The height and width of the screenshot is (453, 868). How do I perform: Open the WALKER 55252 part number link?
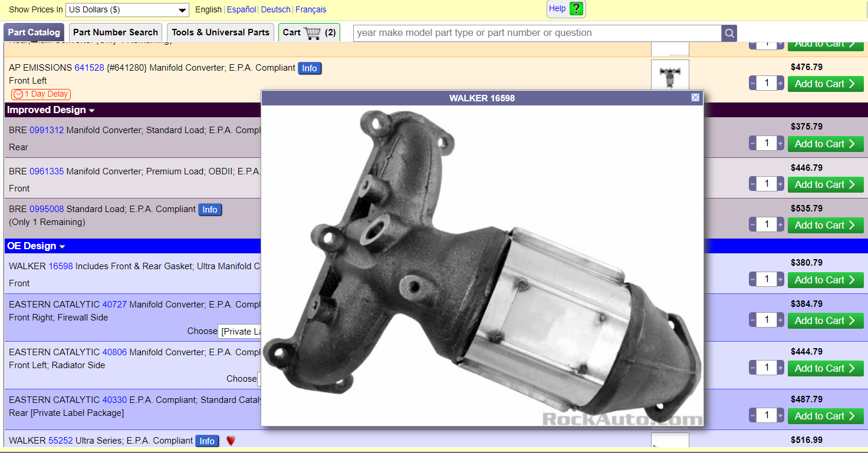pyautogui.click(x=61, y=441)
